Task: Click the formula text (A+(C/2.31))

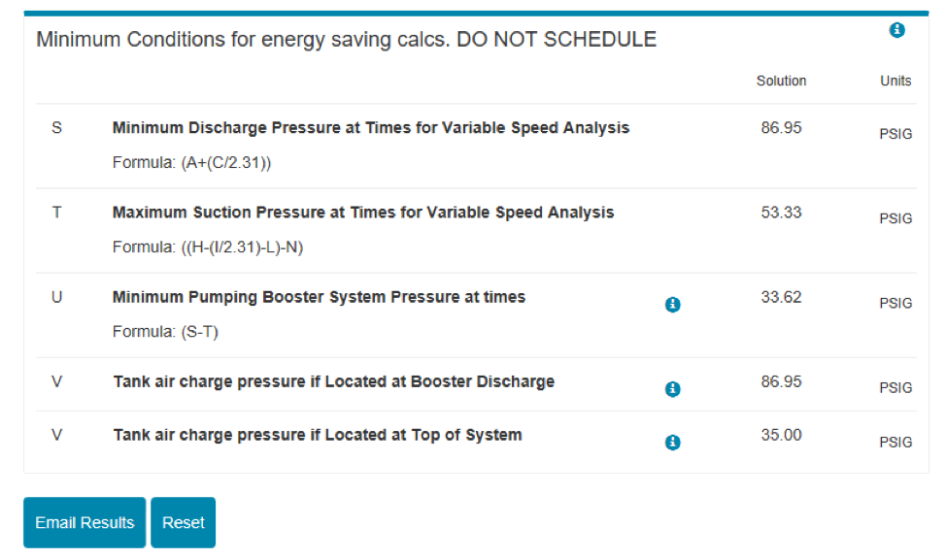Action: (226, 163)
